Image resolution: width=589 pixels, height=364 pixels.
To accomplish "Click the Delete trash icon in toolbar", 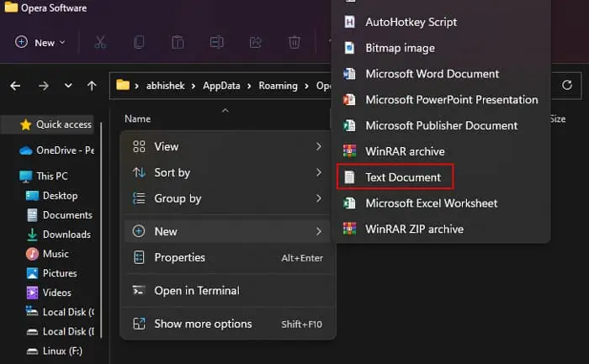I will point(294,42).
